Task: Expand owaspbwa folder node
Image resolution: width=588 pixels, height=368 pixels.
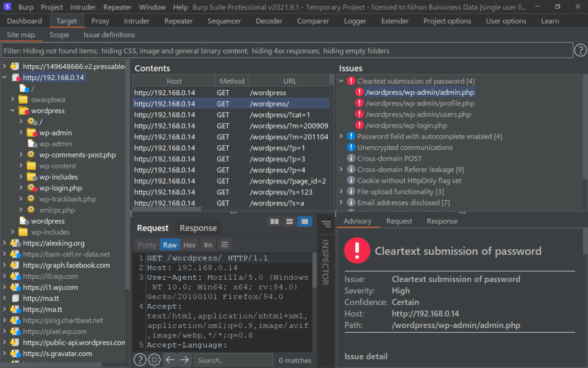Action: coord(13,100)
